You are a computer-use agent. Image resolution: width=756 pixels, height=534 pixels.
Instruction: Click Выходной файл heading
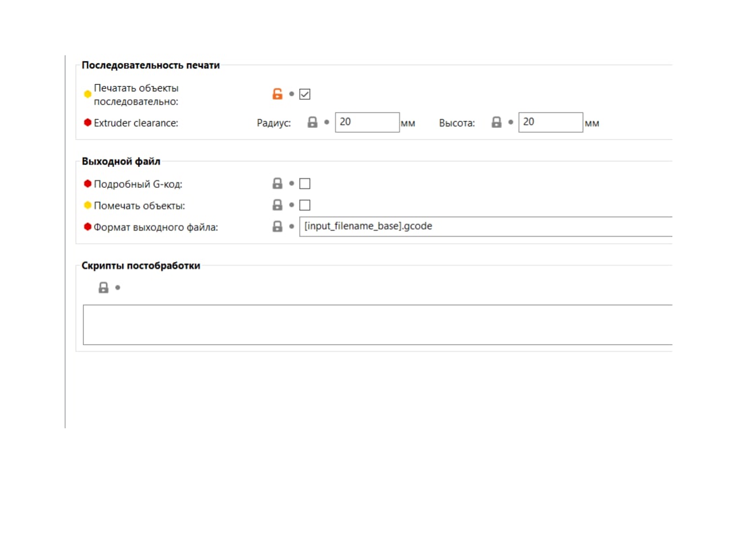121,162
